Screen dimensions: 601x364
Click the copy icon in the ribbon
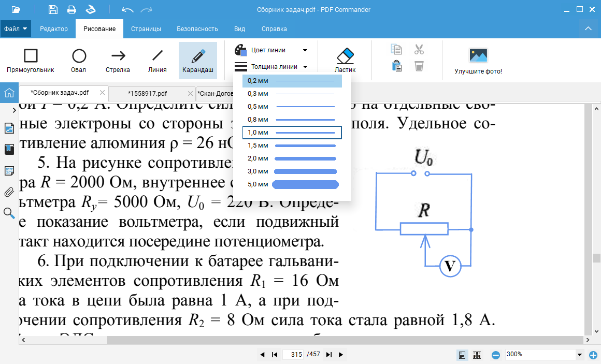pos(396,49)
